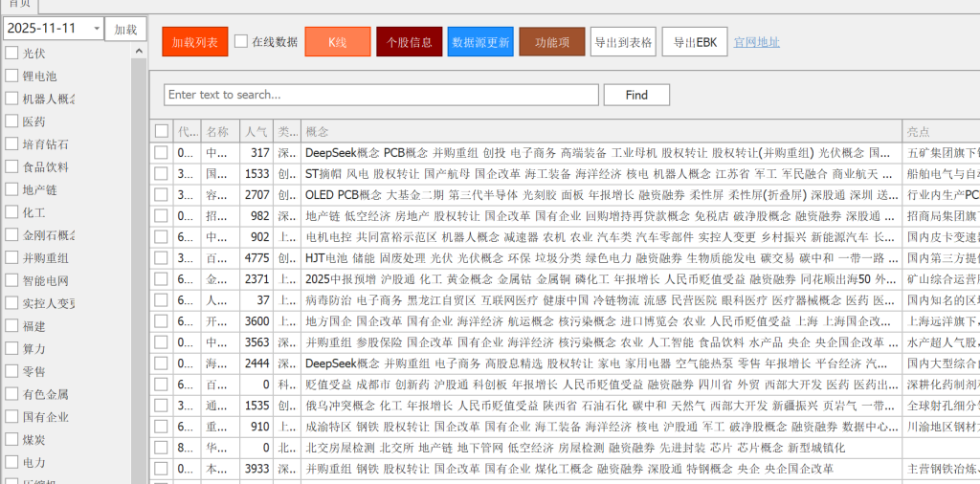
Task: Focus the "Enter text to search" field
Action: (382, 95)
